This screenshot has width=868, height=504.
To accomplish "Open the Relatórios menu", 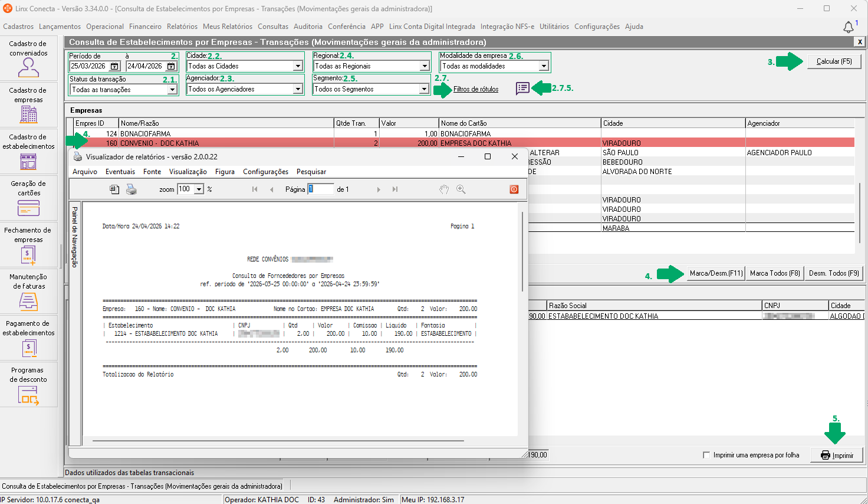I will (x=182, y=27).
